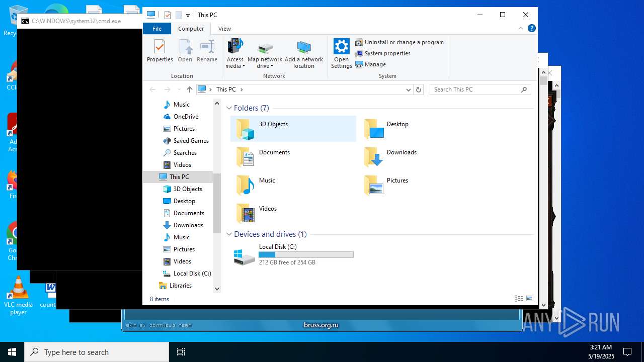
Task: Open the notification center icon
Action: (627, 352)
